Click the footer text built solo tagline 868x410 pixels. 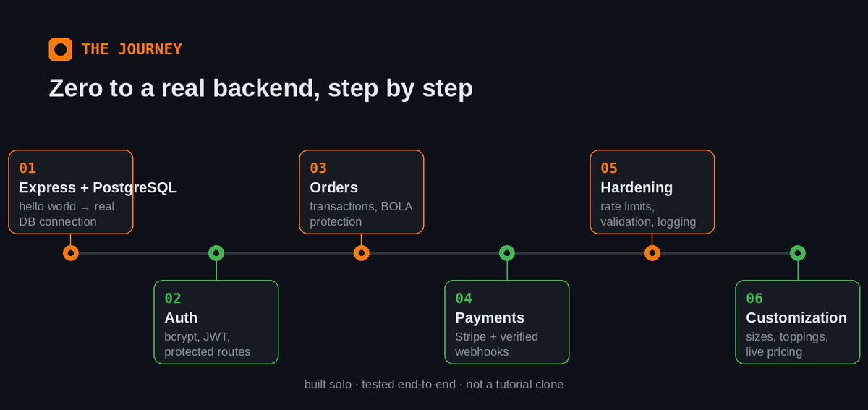coord(434,384)
